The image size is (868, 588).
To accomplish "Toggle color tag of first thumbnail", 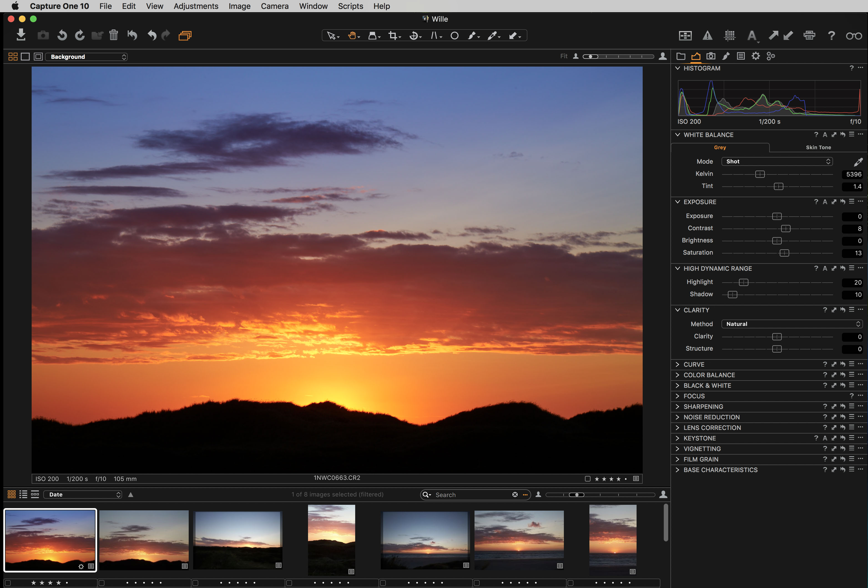I will [8, 583].
